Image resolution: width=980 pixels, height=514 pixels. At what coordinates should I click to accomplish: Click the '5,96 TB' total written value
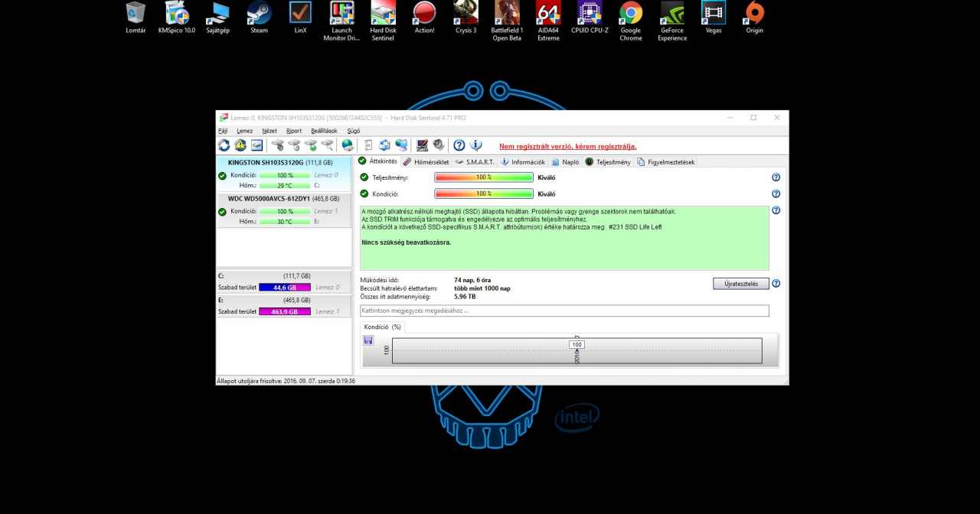point(465,296)
